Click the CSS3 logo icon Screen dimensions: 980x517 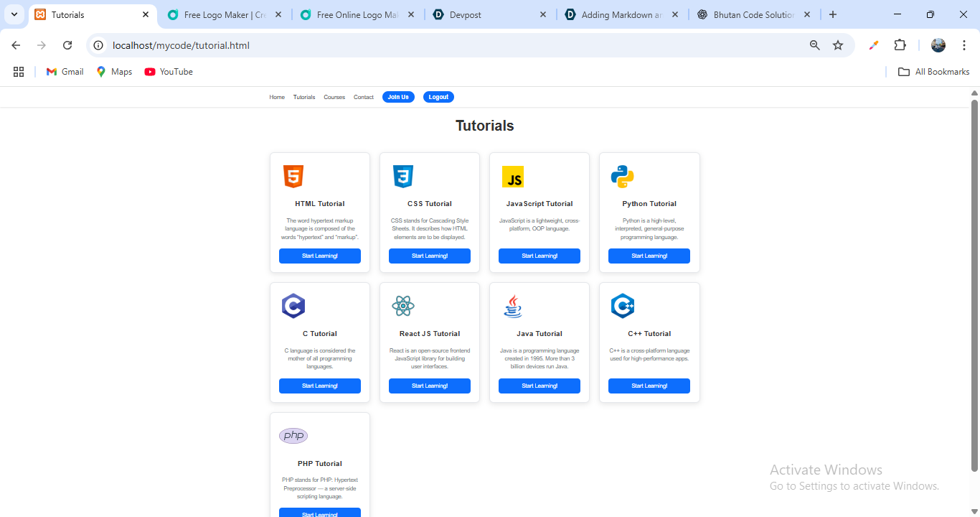click(403, 177)
